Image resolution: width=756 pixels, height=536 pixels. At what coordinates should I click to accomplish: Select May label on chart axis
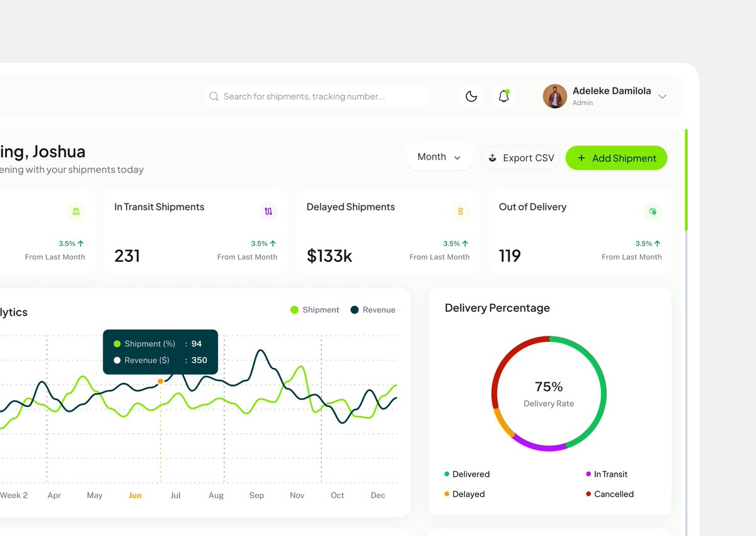coord(94,496)
